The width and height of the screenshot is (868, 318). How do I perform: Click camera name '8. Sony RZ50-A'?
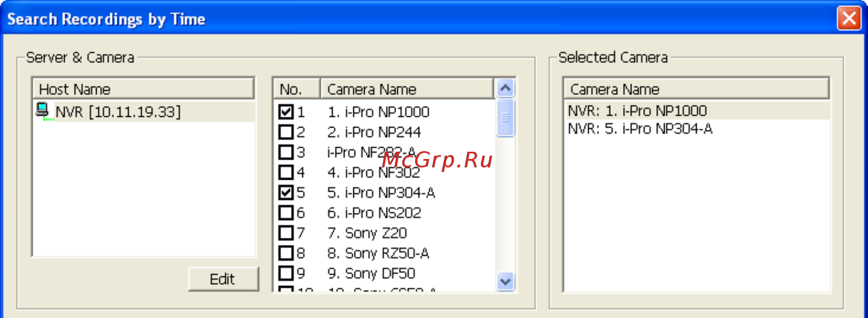pyautogui.click(x=378, y=253)
